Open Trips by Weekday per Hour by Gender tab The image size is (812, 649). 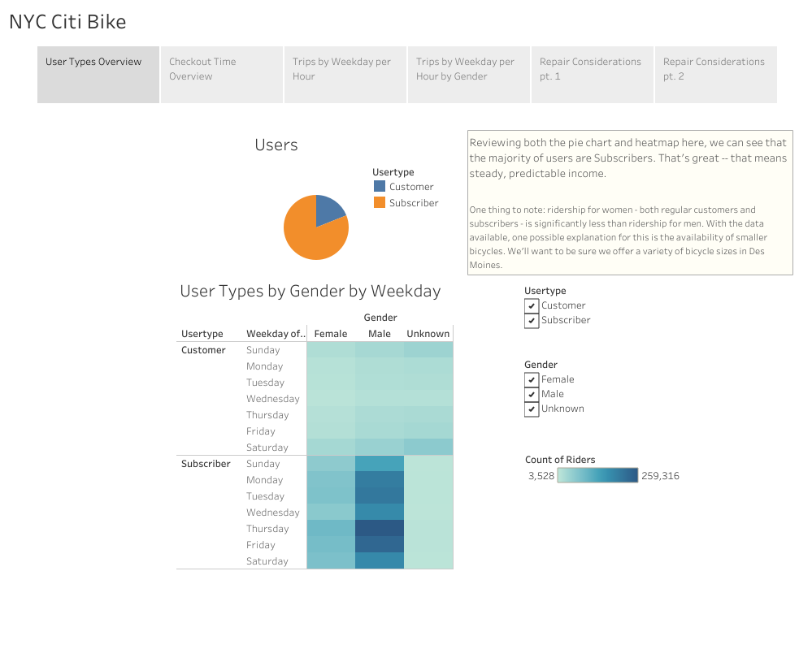coord(469,75)
